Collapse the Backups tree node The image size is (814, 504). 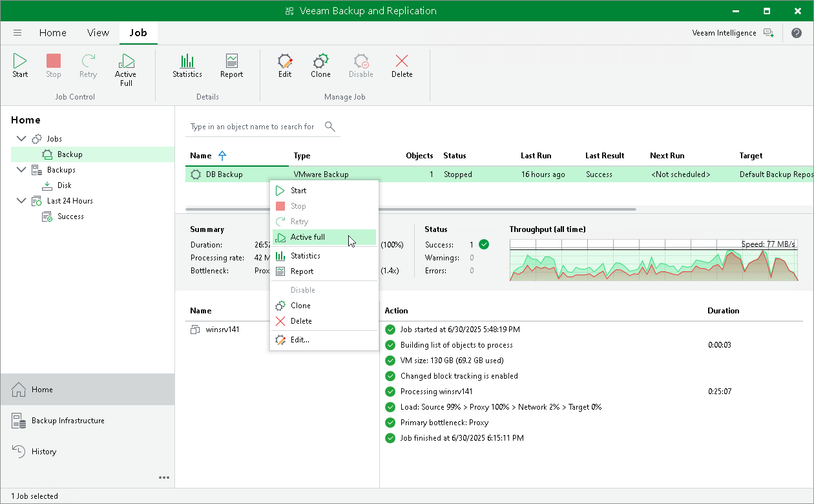(x=21, y=170)
